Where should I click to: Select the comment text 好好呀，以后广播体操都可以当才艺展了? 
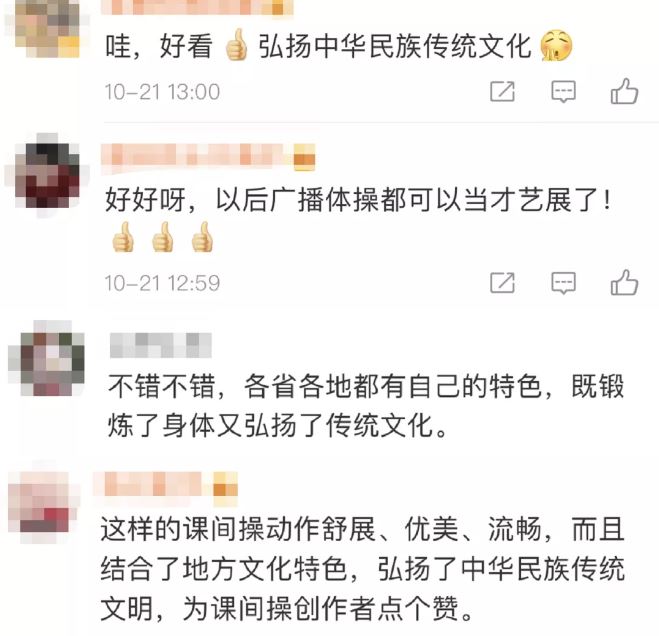point(357,200)
